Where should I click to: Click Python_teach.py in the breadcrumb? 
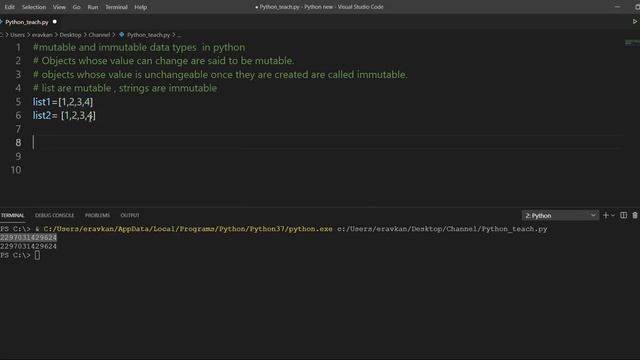point(148,35)
